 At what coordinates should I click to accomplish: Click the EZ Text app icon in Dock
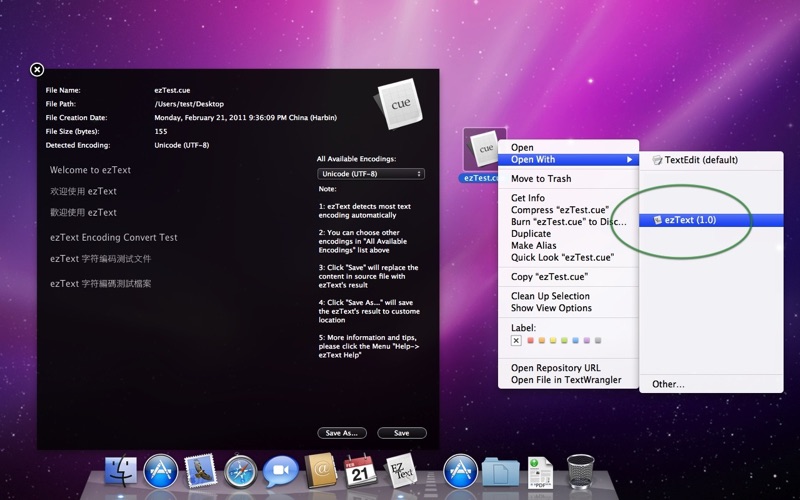pyautogui.click(x=401, y=470)
